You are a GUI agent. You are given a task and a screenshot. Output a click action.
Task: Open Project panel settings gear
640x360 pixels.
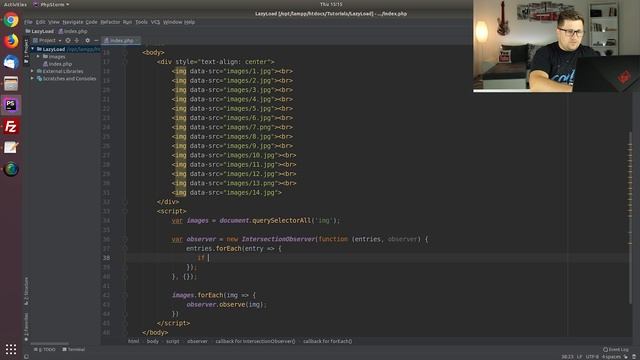pyautogui.click(x=87, y=40)
